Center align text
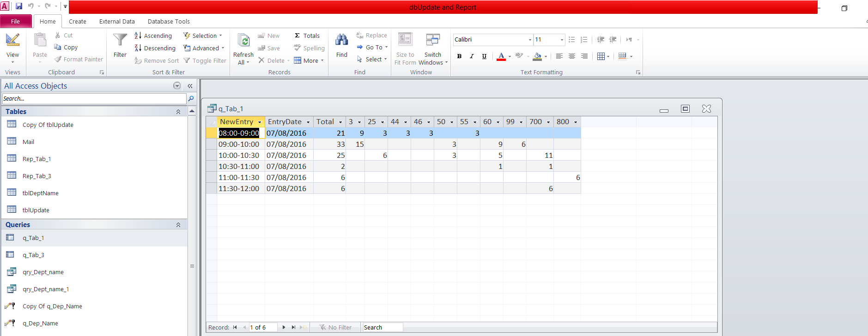Viewport: 868px width, 336px height. (571, 56)
